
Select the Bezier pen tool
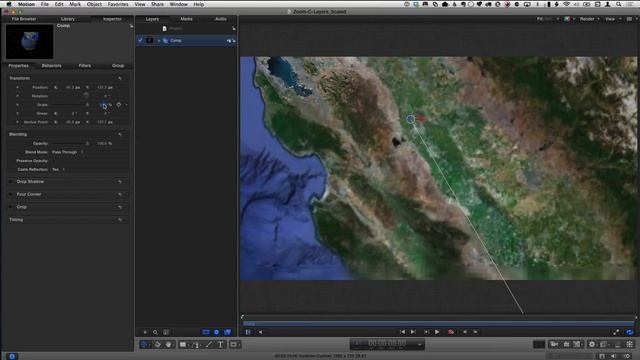(x=196, y=344)
